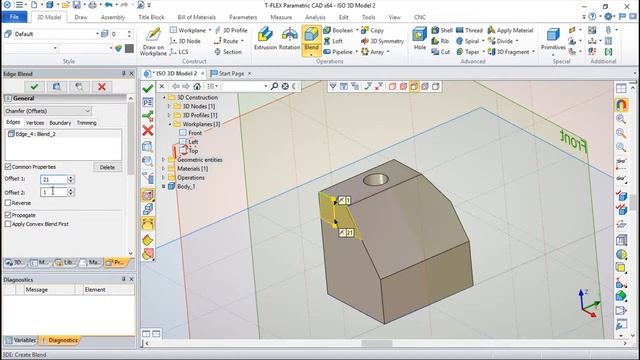640x360 pixels.
Task: Open the Chamfer (Offsets) type dropdown
Action: [48, 111]
